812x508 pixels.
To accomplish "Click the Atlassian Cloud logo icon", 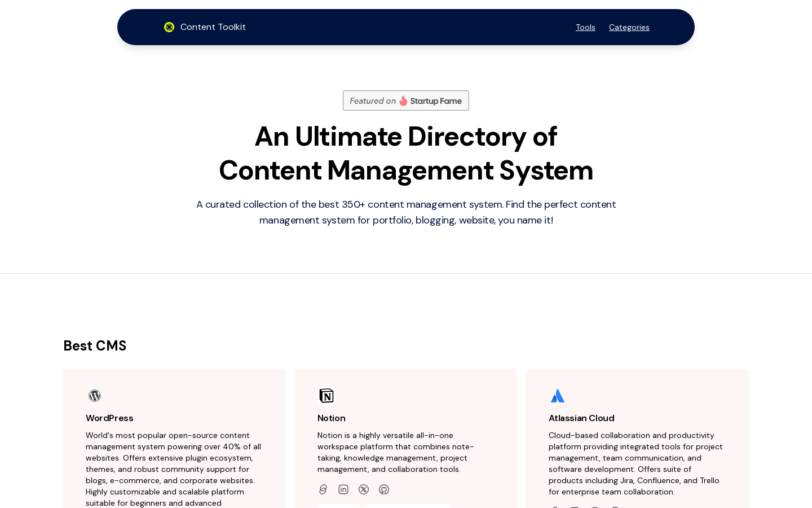I will click(558, 396).
